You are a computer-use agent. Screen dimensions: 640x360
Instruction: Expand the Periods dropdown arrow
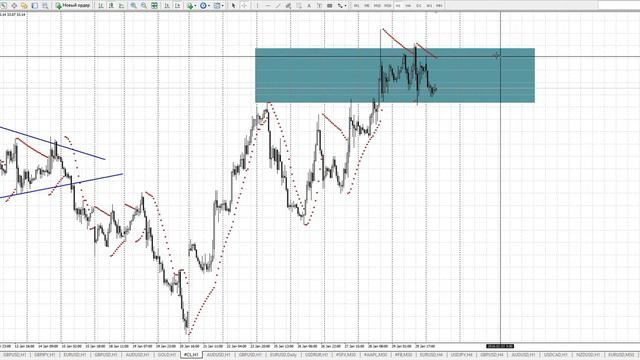pos(209,6)
